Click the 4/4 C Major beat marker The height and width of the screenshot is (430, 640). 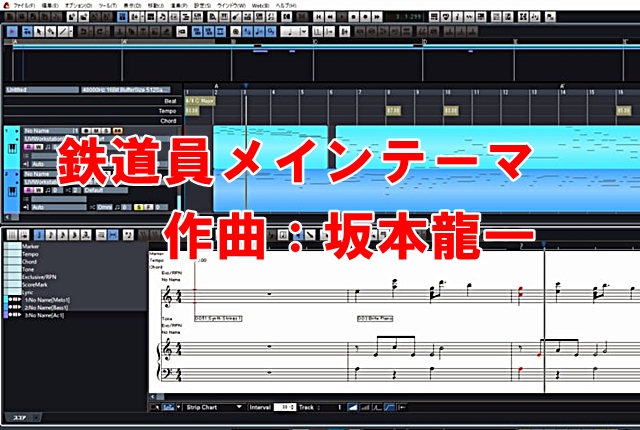(200, 100)
